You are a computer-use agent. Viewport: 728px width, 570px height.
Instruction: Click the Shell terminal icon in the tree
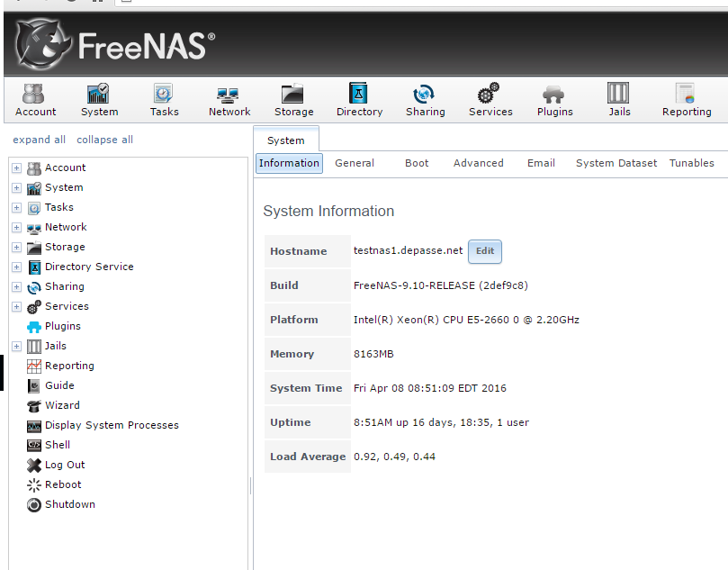tap(34, 445)
